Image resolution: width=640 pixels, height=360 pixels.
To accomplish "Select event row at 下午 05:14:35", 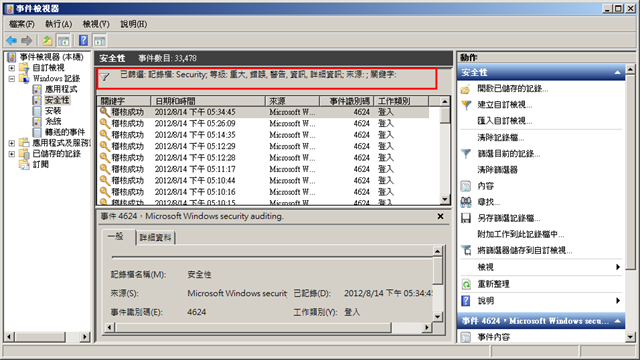I will point(264,135).
